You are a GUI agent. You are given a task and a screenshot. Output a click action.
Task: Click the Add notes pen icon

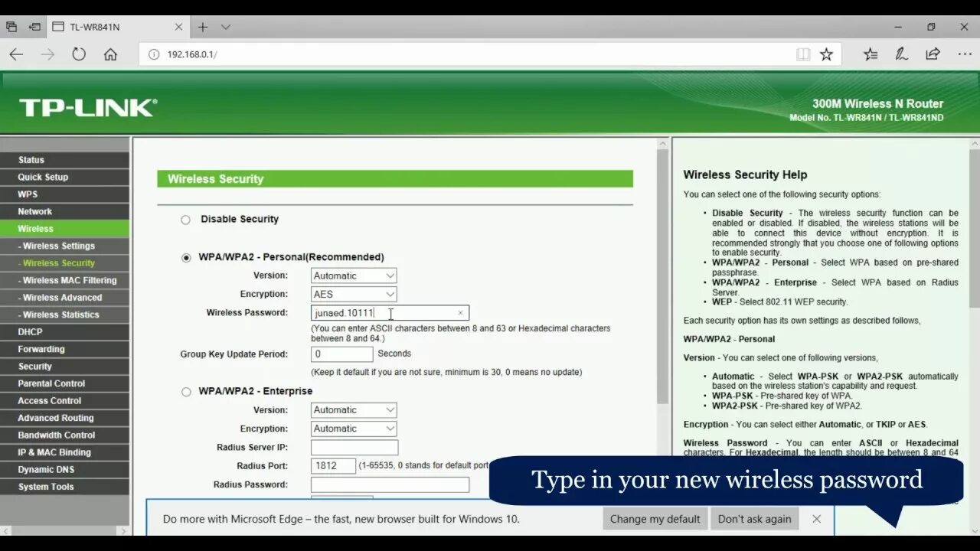902,54
